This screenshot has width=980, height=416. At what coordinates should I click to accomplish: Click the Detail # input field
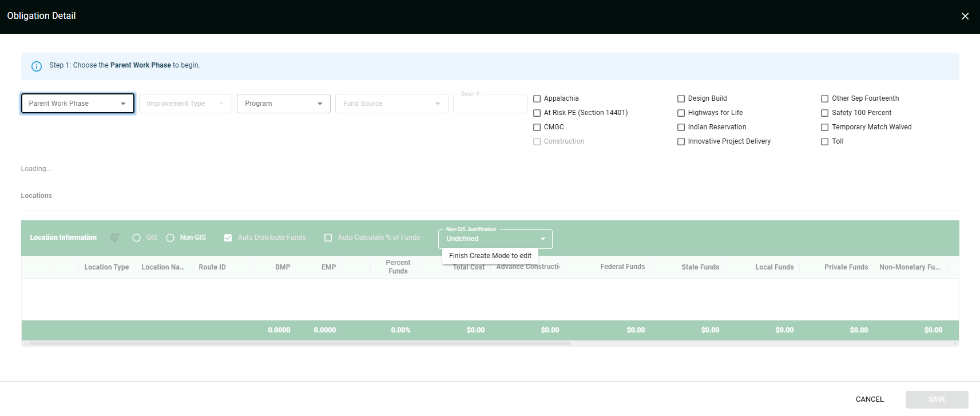490,104
